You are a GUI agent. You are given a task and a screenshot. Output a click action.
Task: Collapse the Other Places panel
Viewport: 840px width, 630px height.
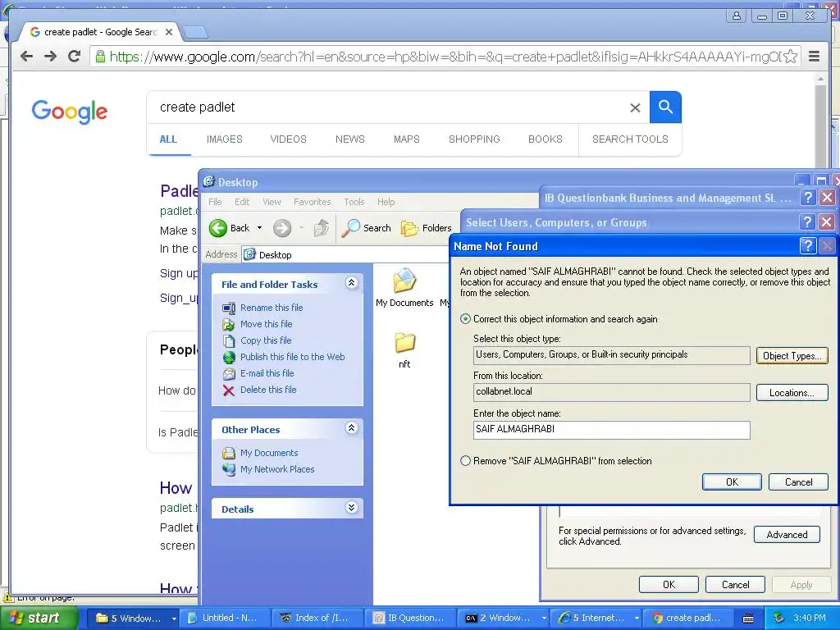point(351,427)
